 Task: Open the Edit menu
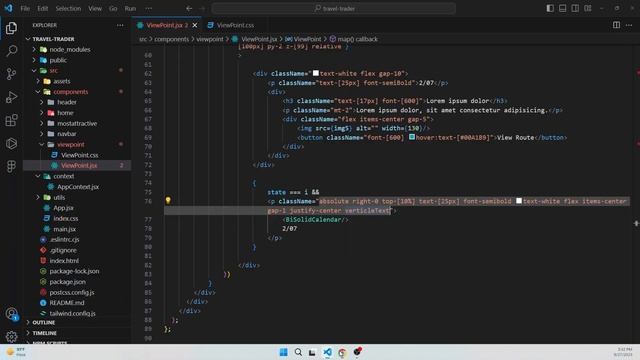coord(42,8)
